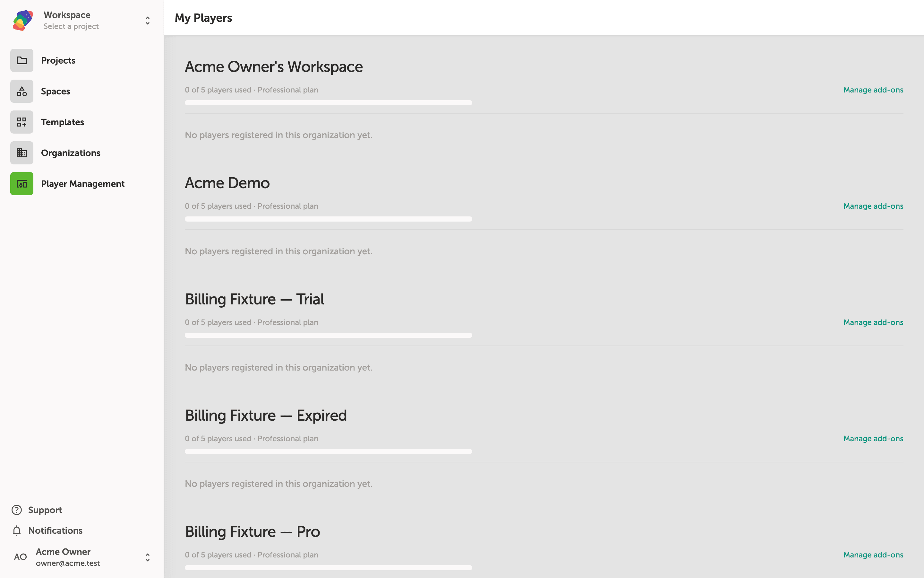Screen dimensions: 924x578
Task: Click 'Select a project' subtitle
Action: coord(71,26)
